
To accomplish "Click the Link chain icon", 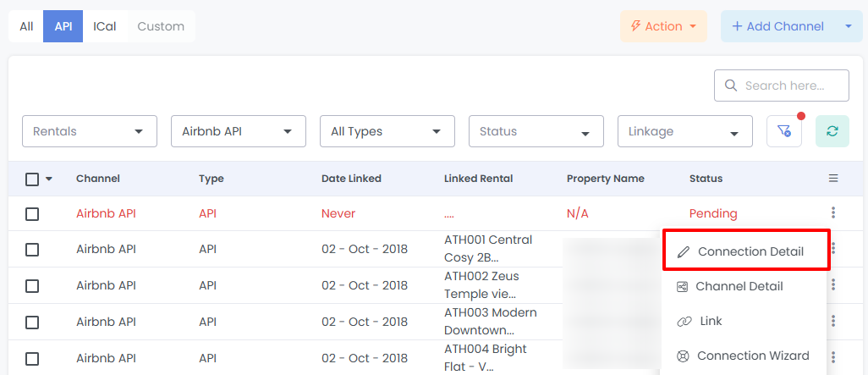I will coord(684,322).
